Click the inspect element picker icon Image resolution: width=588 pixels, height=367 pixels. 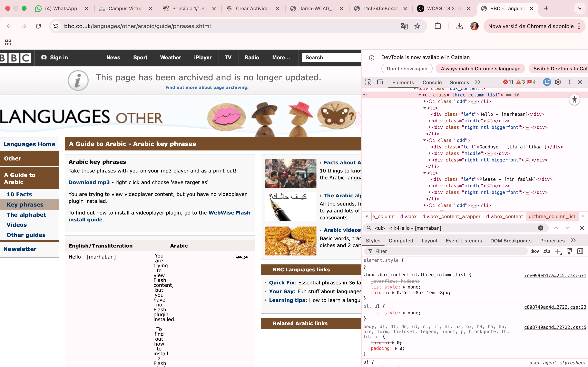(368, 82)
